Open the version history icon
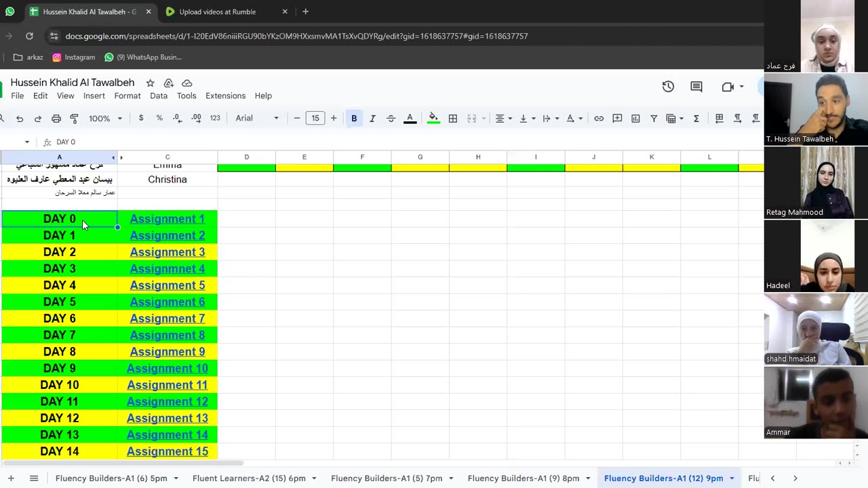Image resolution: width=868 pixels, height=488 pixels. (668, 86)
